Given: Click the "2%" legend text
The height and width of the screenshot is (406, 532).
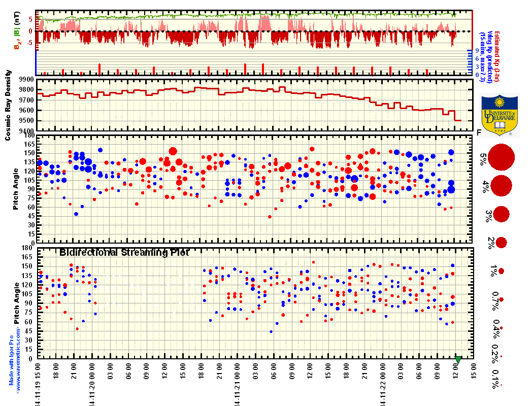Looking at the screenshot, I should coord(491,243).
